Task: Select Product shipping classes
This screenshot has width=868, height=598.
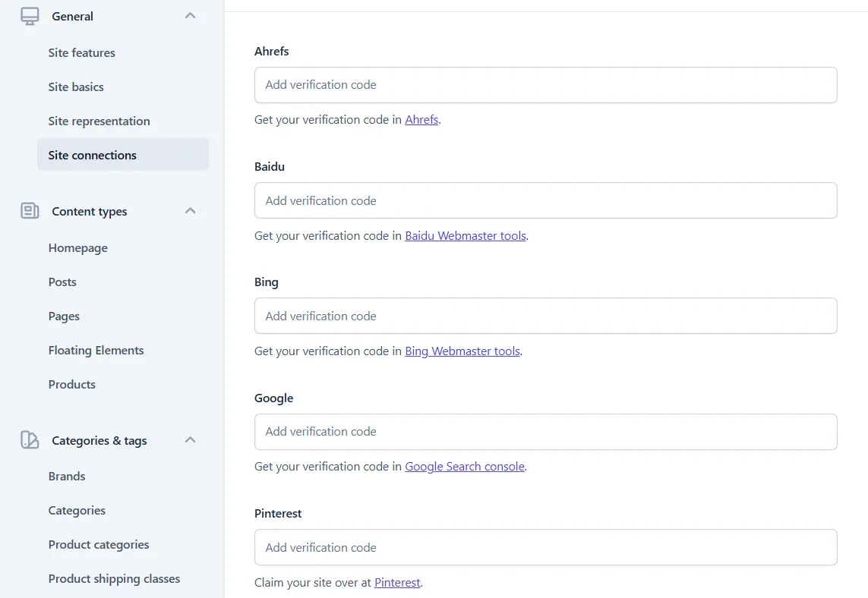Action: (x=114, y=578)
